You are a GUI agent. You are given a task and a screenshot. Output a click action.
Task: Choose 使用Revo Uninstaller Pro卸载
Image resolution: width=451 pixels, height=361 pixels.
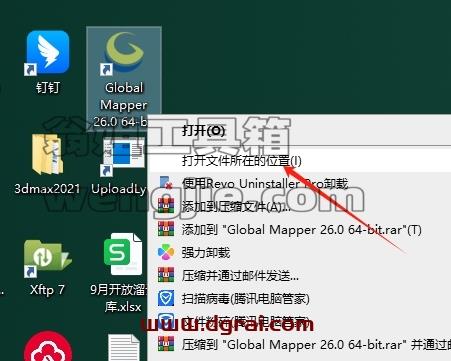click(299, 184)
